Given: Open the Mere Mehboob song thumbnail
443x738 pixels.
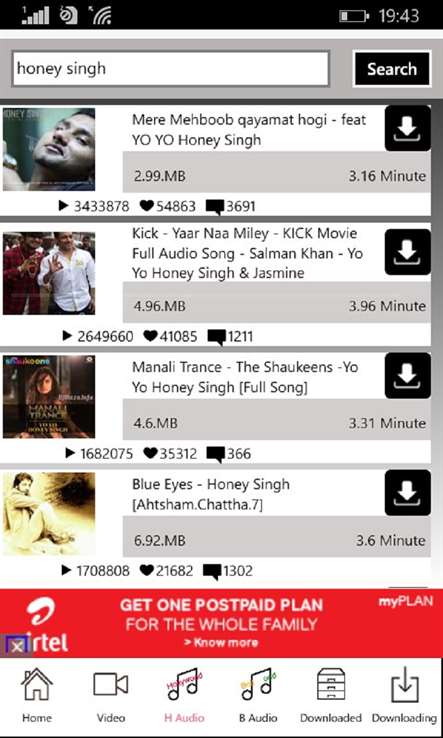Looking at the screenshot, I should [x=49, y=149].
